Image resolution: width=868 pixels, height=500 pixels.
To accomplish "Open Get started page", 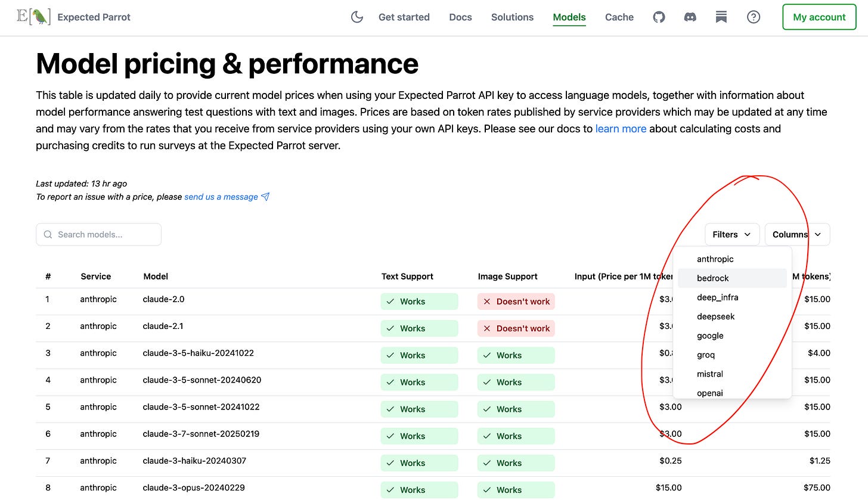I will [404, 17].
